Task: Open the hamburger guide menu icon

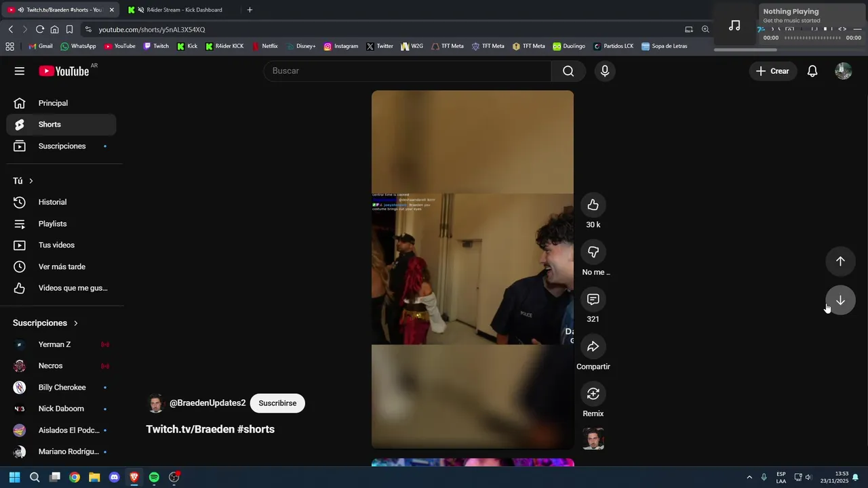Action: click(20, 71)
